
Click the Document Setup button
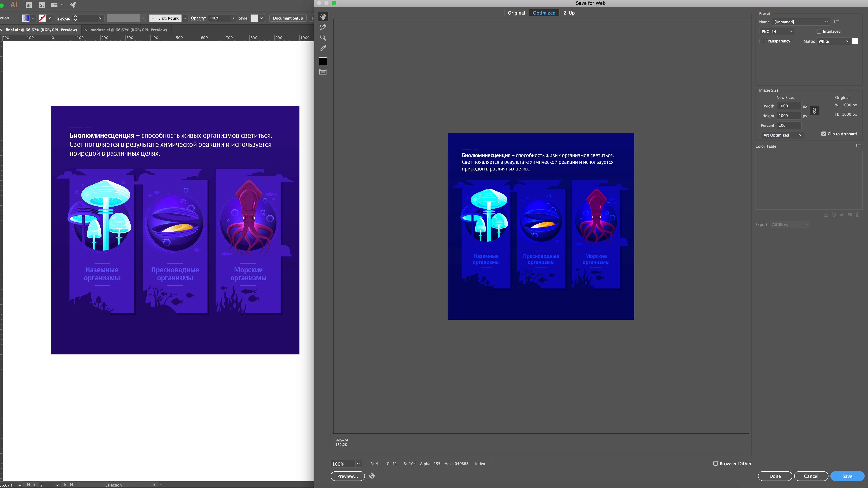click(x=288, y=18)
